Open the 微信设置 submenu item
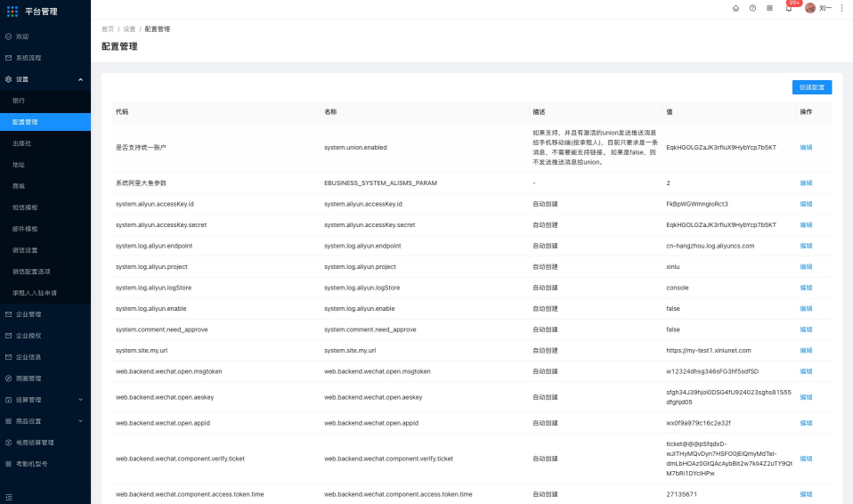853x504 pixels. [45, 250]
